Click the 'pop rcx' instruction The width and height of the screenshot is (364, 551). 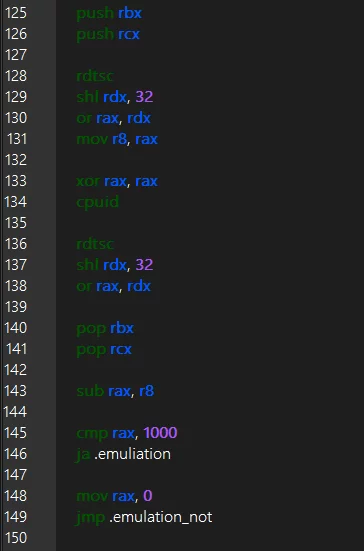click(104, 350)
